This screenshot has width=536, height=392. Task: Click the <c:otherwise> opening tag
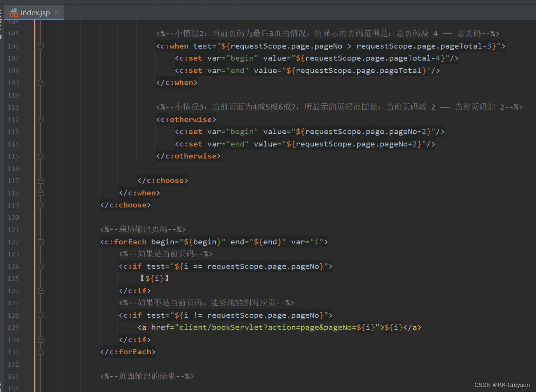(186, 120)
